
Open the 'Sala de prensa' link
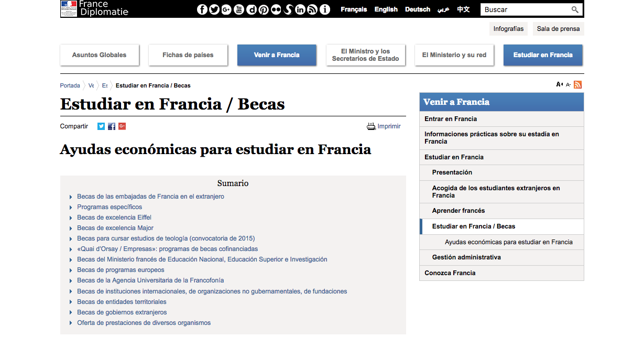[x=558, y=29]
